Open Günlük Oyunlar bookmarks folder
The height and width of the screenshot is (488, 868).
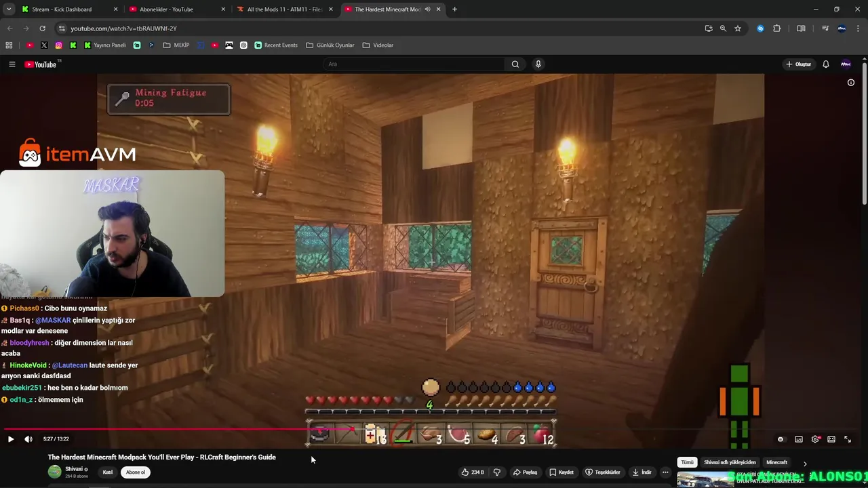point(330,45)
